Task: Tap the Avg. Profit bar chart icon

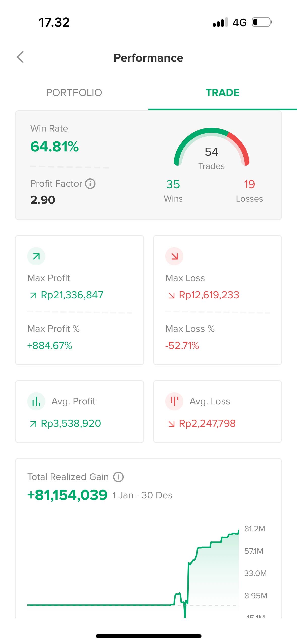Action: 36,401
